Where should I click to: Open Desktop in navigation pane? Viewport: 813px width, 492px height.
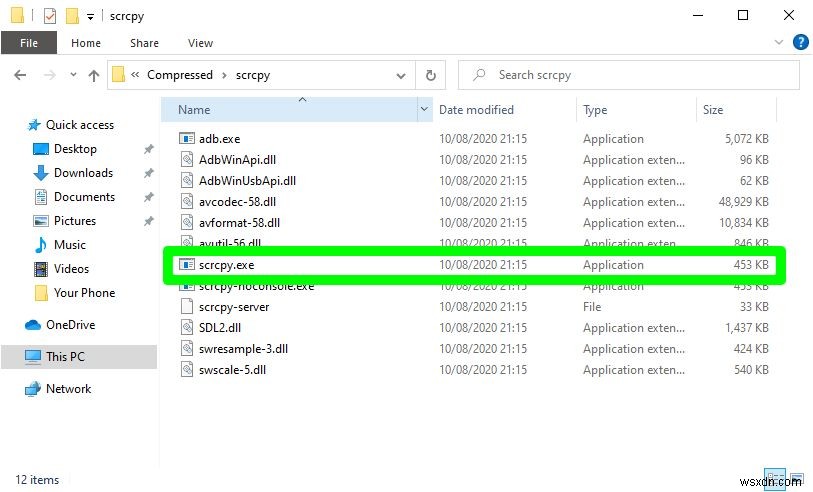click(x=75, y=149)
